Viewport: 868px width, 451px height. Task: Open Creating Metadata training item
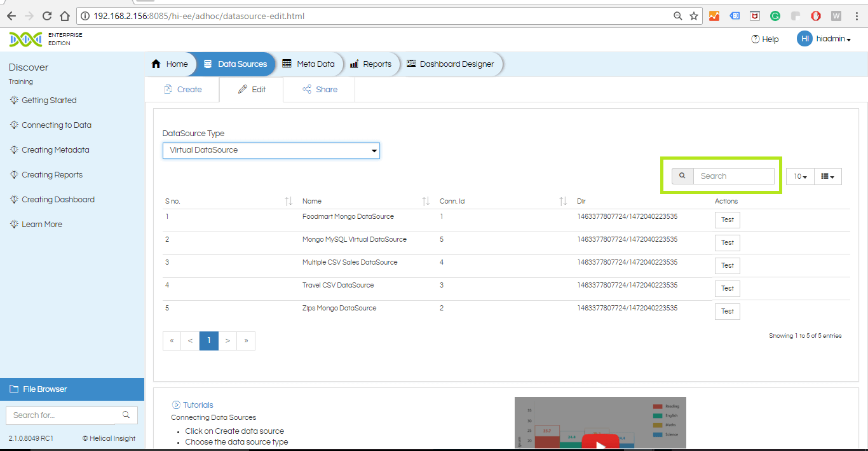[50, 150]
